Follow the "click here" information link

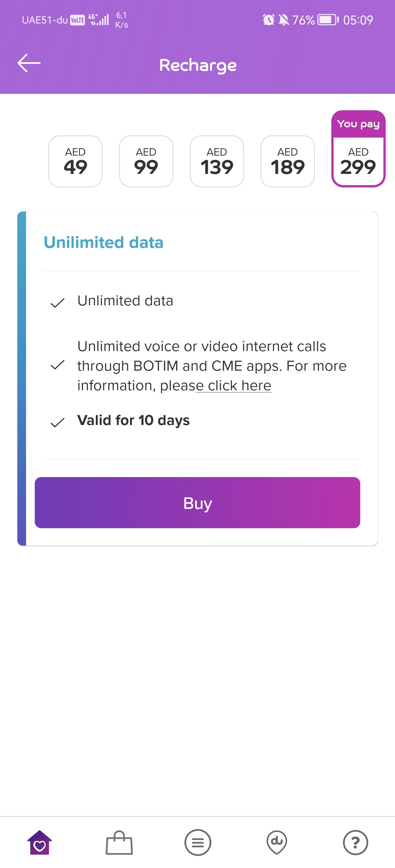pyautogui.click(x=239, y=386)
